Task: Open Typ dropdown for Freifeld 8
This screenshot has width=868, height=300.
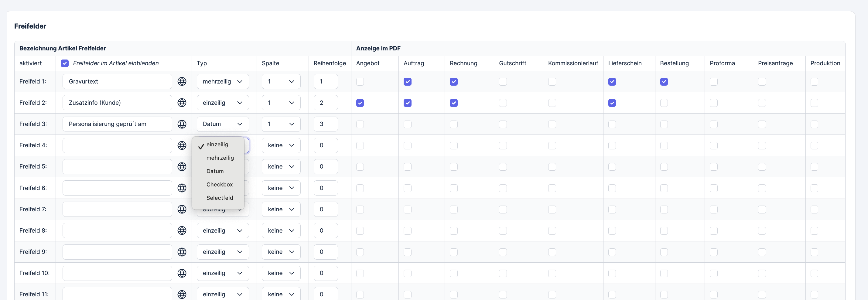Action: (x=222, y=231)
